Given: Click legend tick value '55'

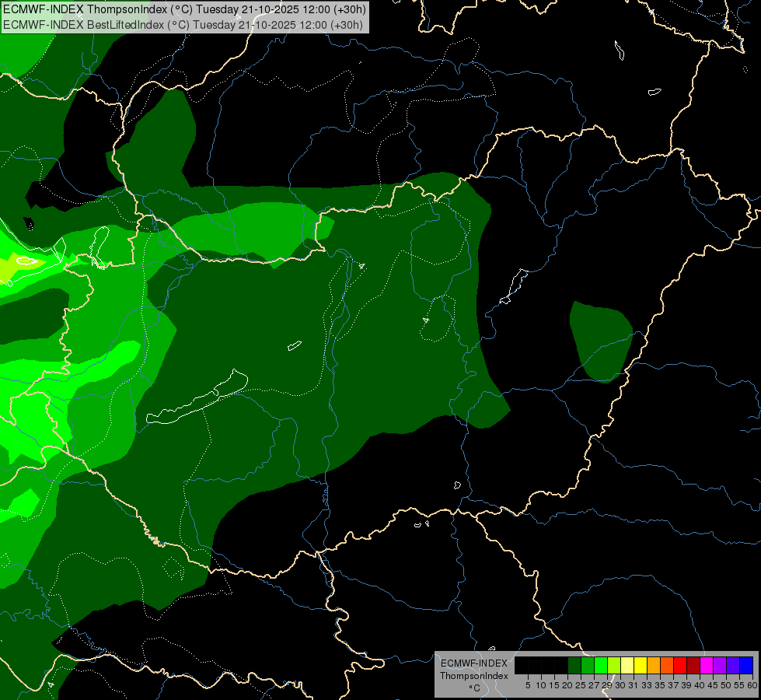Looking at the screenshot, I should [x=739, y=685].
